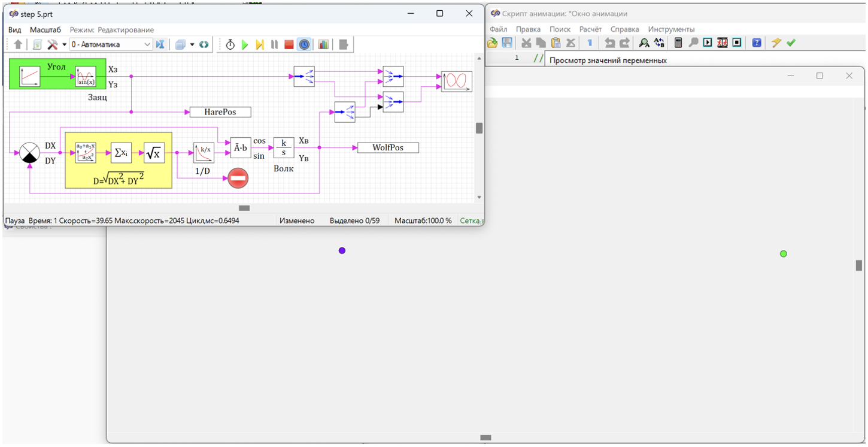The height and width of the screenshot is (447, 868).
Task: Click the hammer and wrench tools icon
Action: [52, 44]
